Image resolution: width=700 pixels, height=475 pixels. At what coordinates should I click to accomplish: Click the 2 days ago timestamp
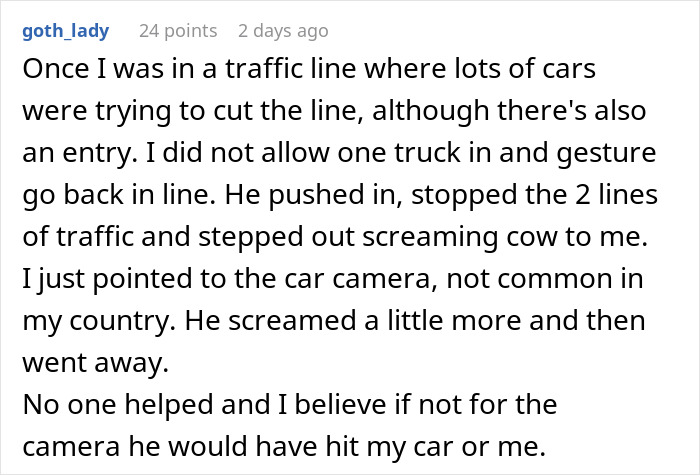coord(283,31)
